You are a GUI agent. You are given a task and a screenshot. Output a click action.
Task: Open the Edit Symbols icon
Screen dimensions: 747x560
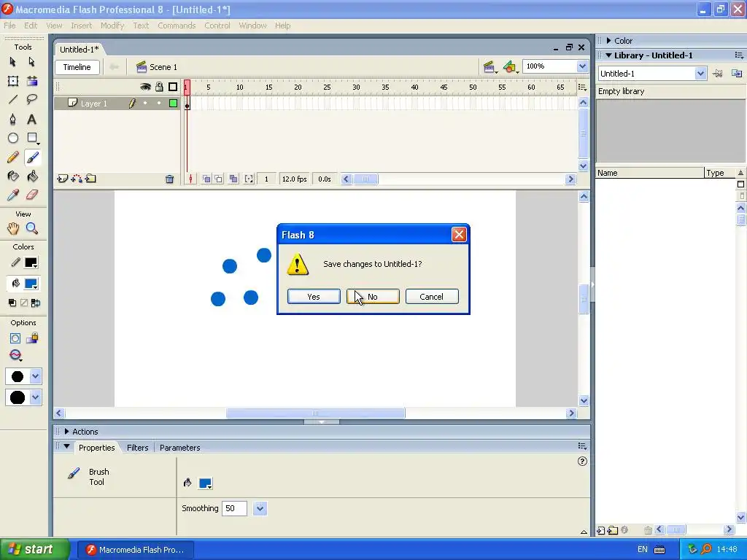(x=510, y=67)
